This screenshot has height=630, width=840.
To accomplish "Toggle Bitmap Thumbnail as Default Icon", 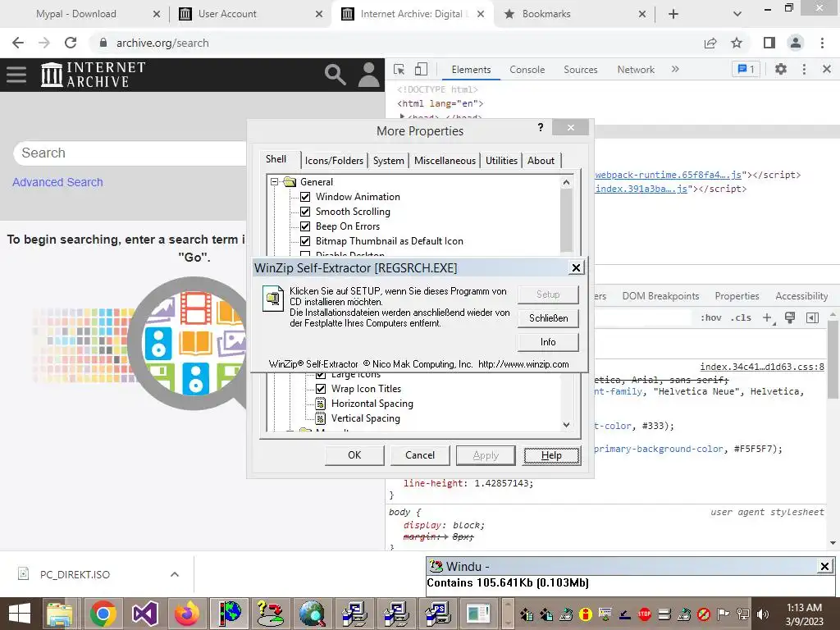I will pos(305,241).
